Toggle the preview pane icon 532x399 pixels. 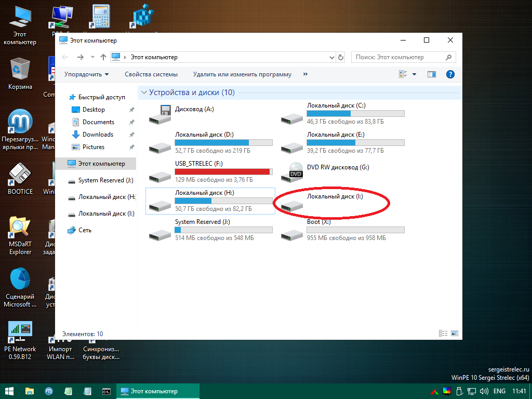pos(432,74)
